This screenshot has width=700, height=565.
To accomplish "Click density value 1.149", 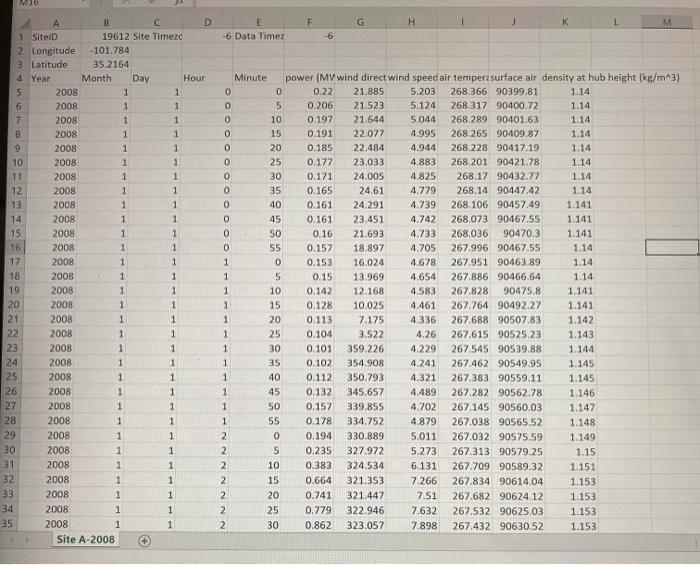I will point(569,437).
